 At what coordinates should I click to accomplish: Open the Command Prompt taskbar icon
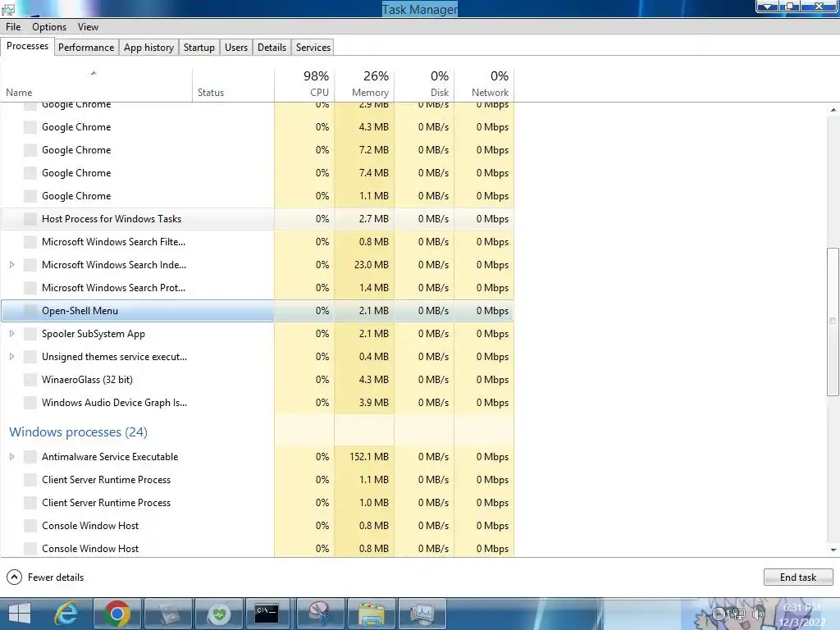(x=267, y=614)
